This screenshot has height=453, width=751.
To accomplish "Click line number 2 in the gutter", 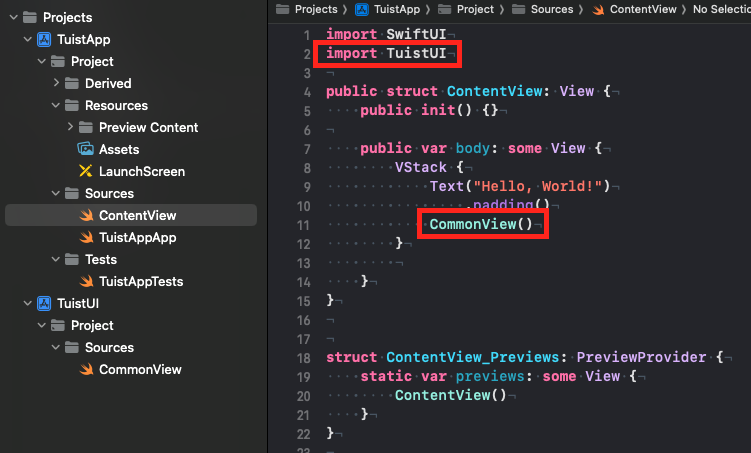I will pyautogui.click(x=307, y=54).
